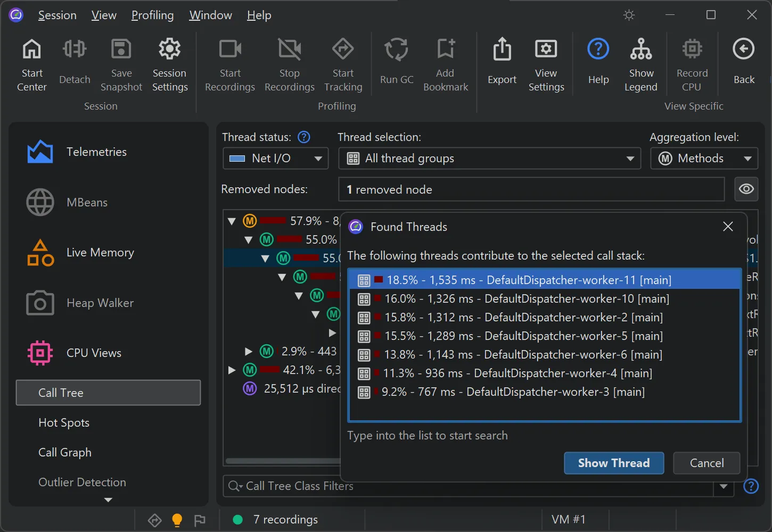This screenshot has width=772, height=532.
Task: Save a snapshot of the session
Action: 121,64
